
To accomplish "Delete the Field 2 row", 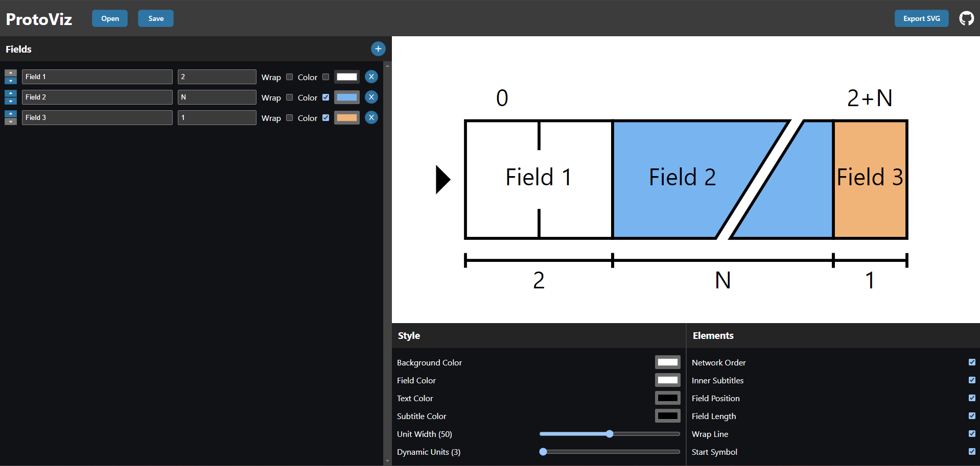I will [x=371, y=97].
